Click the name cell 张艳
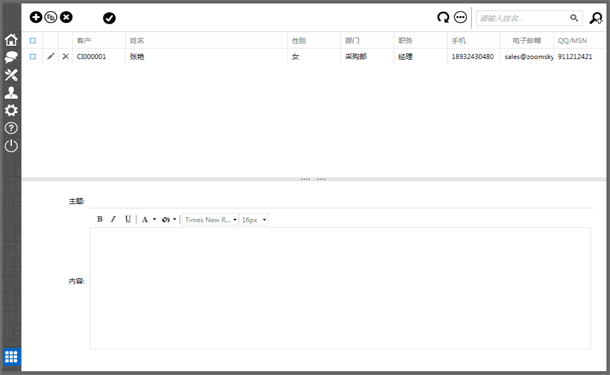Screen dimensions: 610x375 pyautogui.click(x=137, y=56)
